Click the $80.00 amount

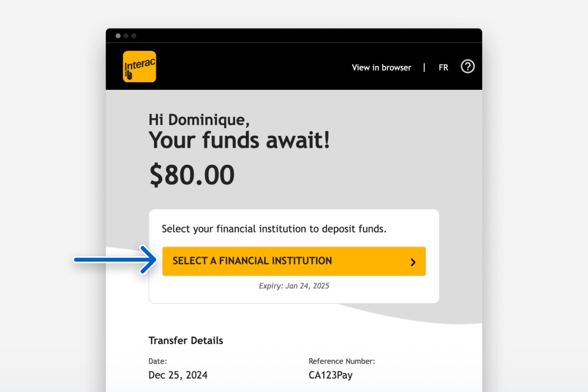pyautogui.click(x=192, y=175)
